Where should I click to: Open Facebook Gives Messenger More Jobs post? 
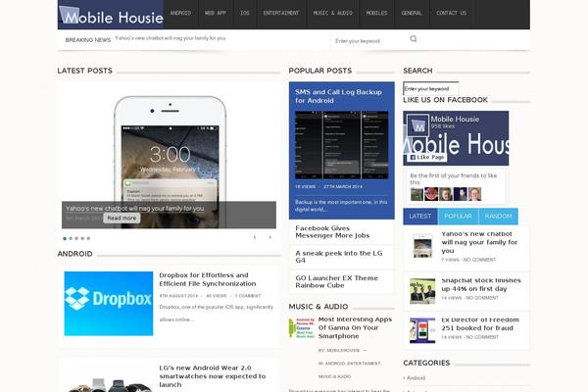coord(332,232)
